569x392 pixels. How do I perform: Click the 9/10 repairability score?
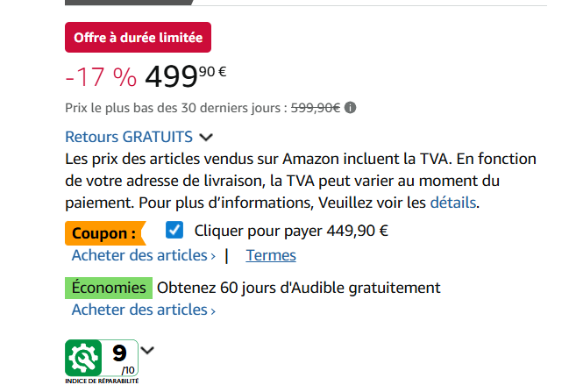pos(120,358)
